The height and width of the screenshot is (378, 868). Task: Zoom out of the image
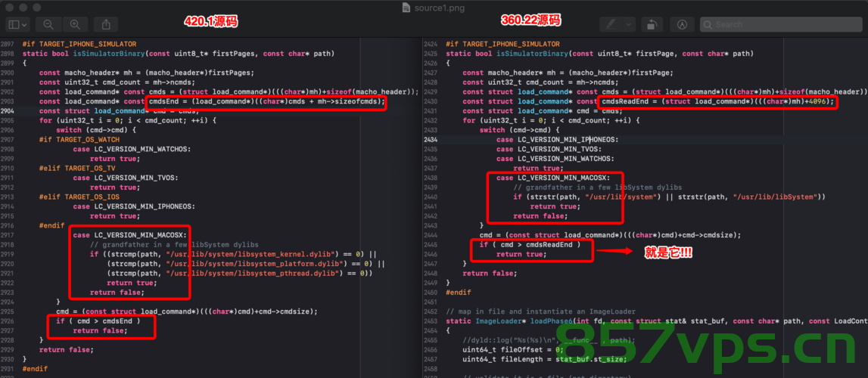point(48,24)
